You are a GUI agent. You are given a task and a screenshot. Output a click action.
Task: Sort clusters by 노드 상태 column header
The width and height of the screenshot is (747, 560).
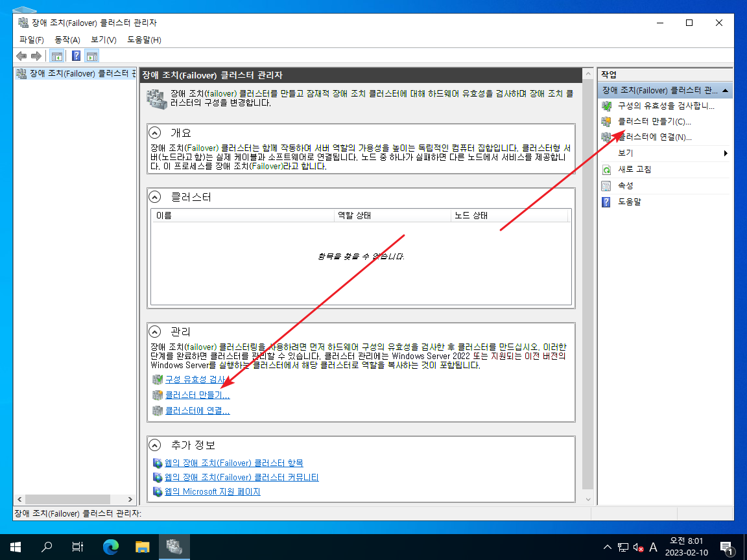point(509,215)
